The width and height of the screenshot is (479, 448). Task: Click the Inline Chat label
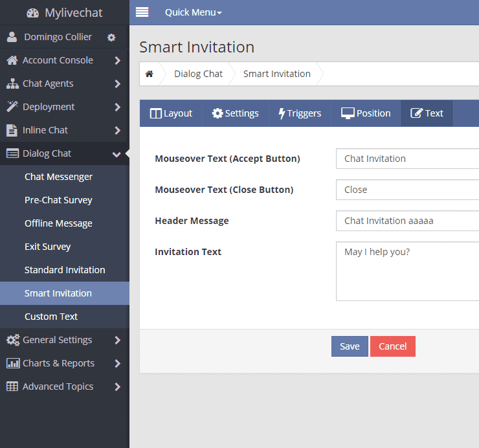click(x=45, y=130)
